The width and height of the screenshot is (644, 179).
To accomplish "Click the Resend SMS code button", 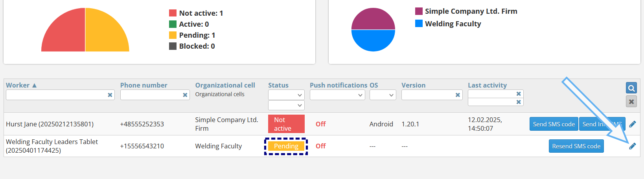I will (x=576, y=146).
